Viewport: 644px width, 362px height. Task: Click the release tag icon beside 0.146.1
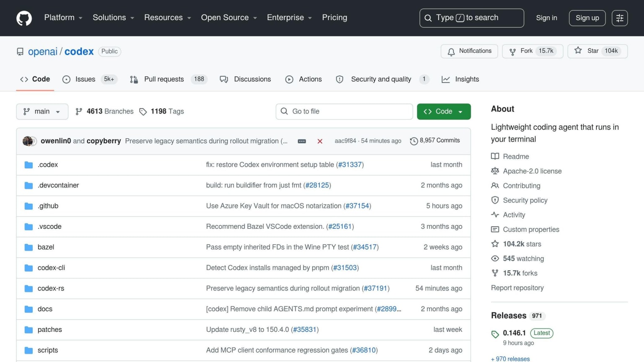pos(495,334)
